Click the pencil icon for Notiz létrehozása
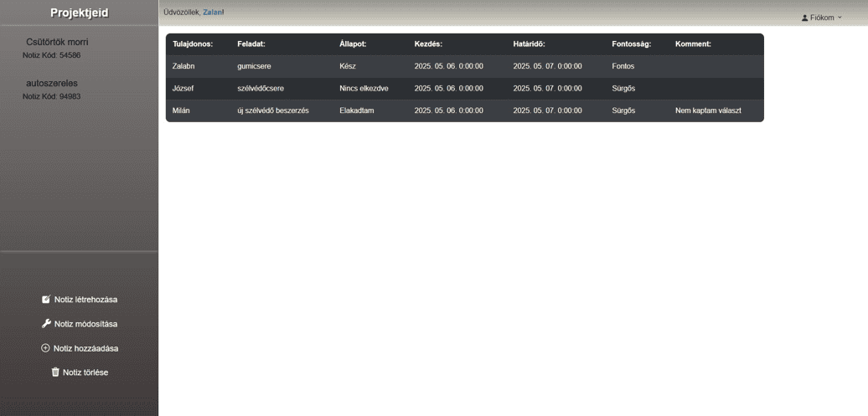 point(46,300)
